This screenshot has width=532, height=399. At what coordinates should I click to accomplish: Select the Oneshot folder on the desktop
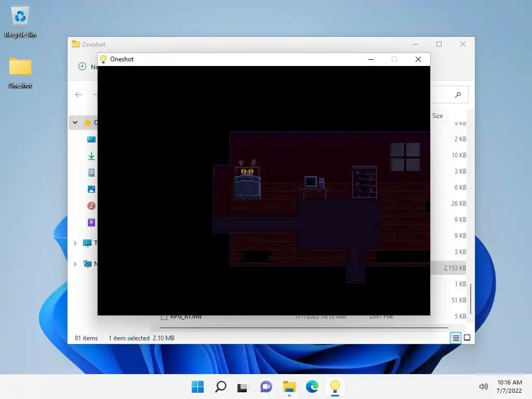click(20, 72)
